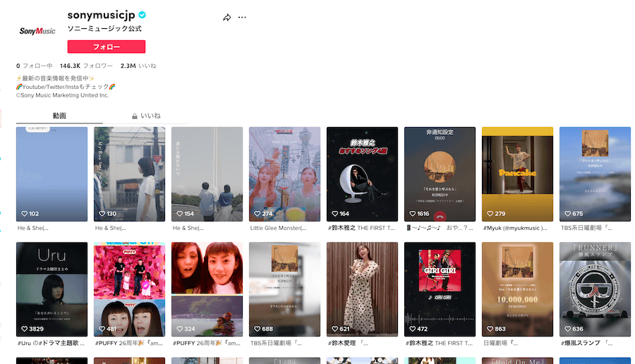This screenshot has height=364, width=635.
Task: Click the #Myuk (@myukmusic) caption
Action: click(515, 228)
